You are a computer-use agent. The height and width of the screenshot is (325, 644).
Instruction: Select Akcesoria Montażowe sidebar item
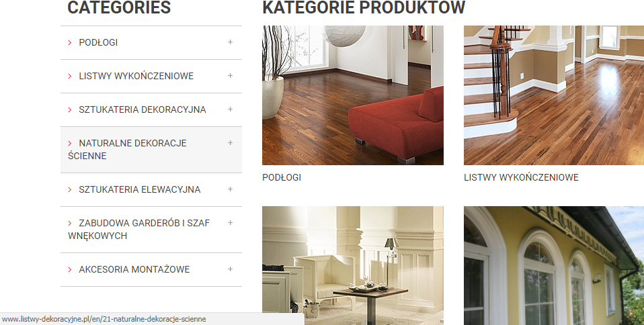click(x=134, y=270)
